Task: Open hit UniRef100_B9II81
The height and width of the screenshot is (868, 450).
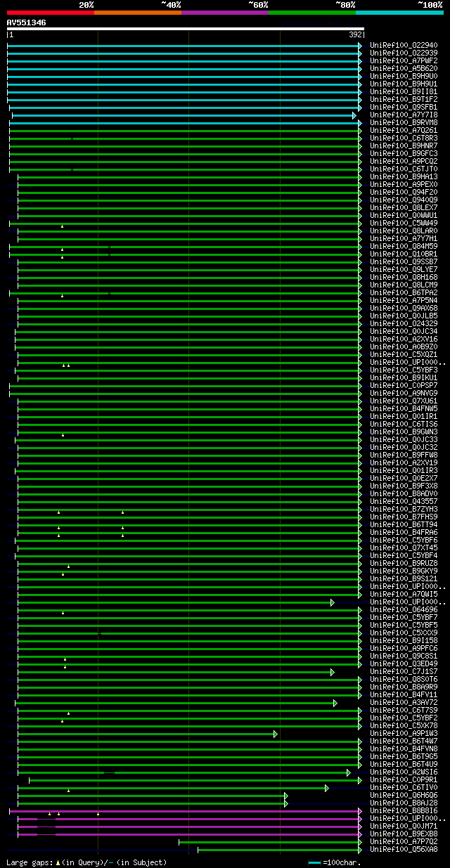Action: coord(404,92)
